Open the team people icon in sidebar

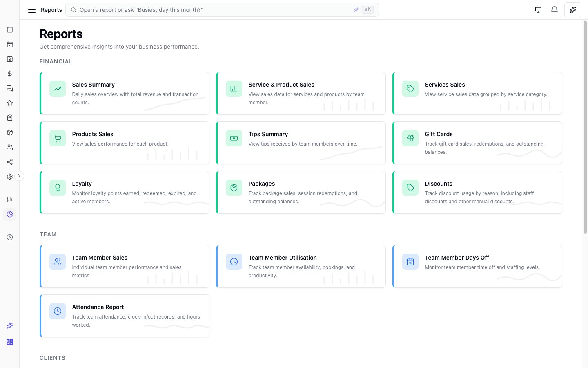tap(10, 147)
